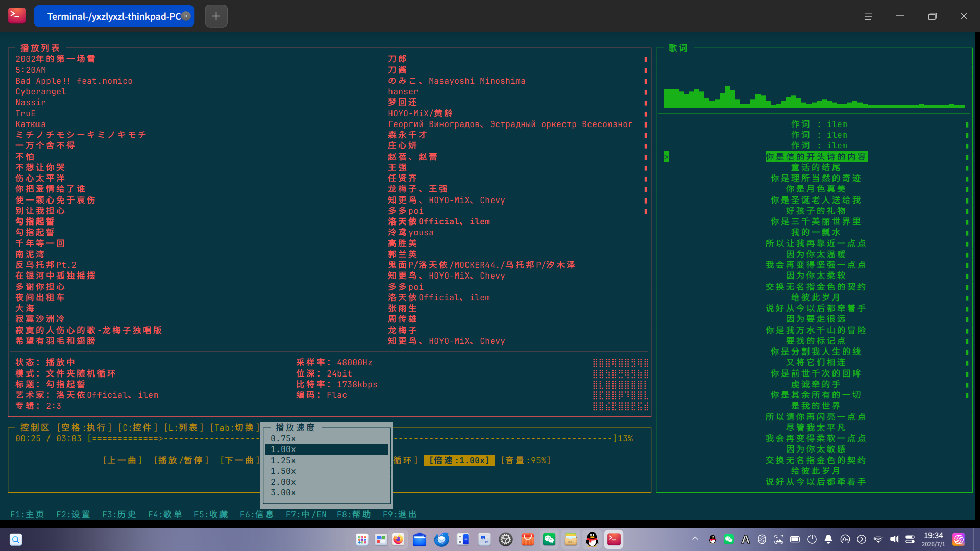Open Firefox from the taskbar
980x551 pixels.
(x=398, y=539)
